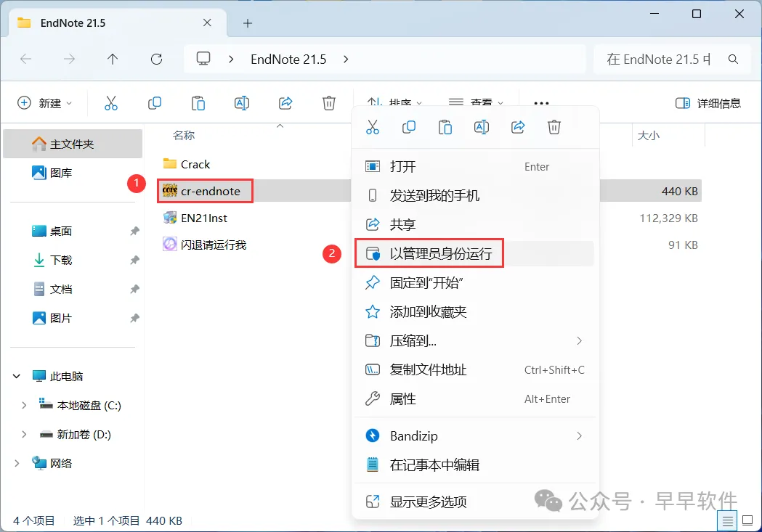Image resolution: width=762 pixels, height=532 pixels.
Task: Open 主文件夹 in the sidebar
Action: click(x=73, y=144)
